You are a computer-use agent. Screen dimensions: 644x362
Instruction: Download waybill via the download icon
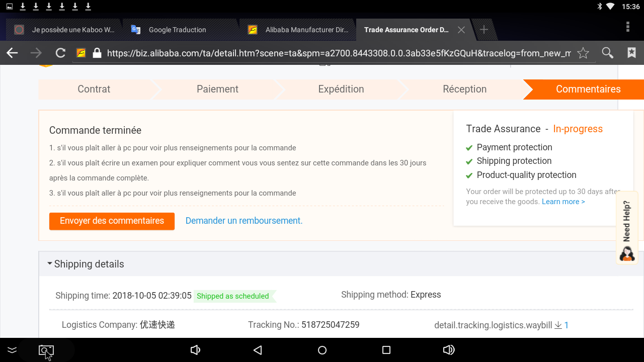pyautogui.click(x=558, y=325)
